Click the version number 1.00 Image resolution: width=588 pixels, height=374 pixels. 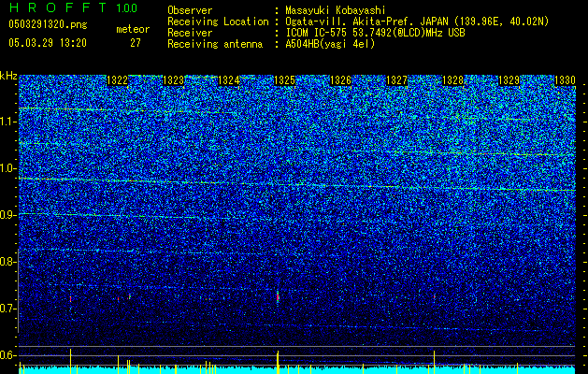(x=126, y=8)
